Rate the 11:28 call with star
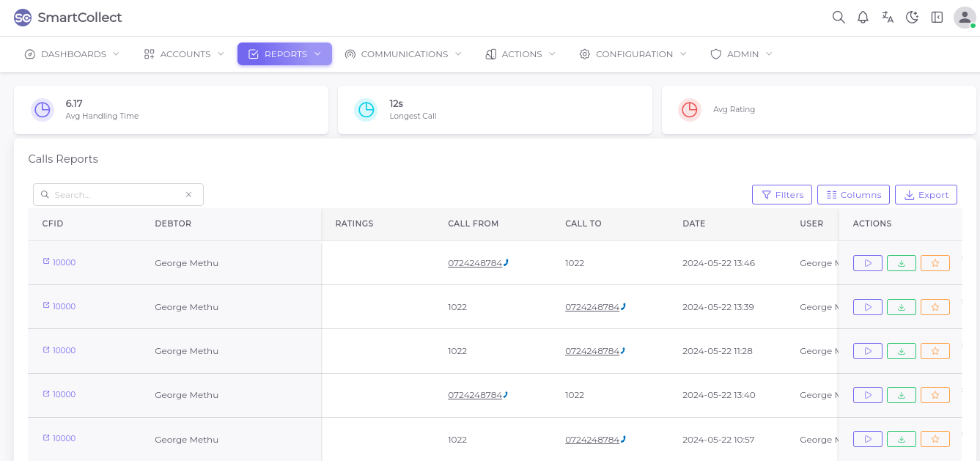 [935, 351]
